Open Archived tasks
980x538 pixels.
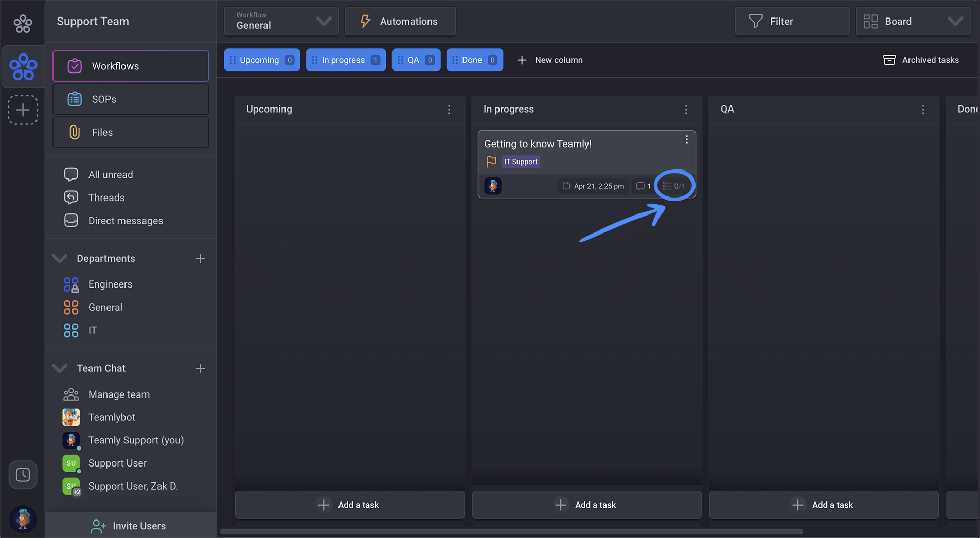coord(920,60)
